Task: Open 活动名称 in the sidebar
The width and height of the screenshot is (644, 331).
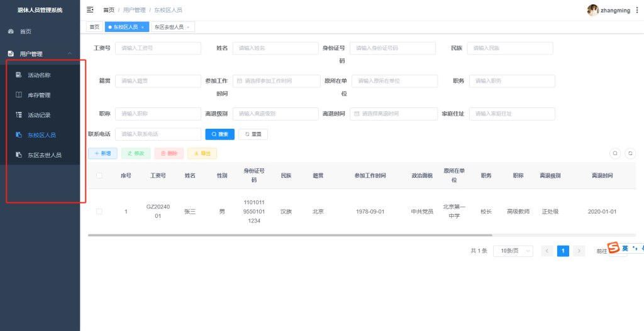Action: pos(39,75)
